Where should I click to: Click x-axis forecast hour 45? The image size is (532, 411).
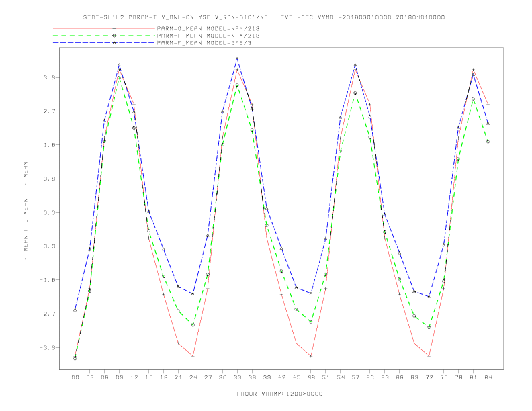point(296,377)
